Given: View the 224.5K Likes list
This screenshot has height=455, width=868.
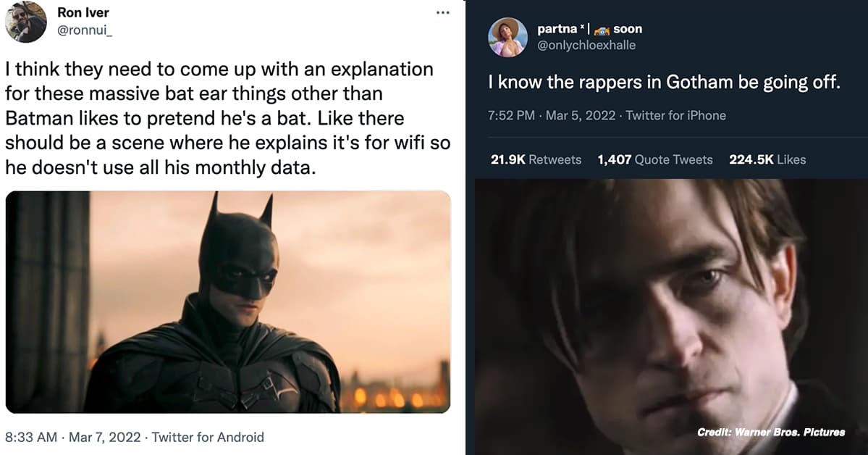Looking at the screenshot, I should click(x=768, y=159).
